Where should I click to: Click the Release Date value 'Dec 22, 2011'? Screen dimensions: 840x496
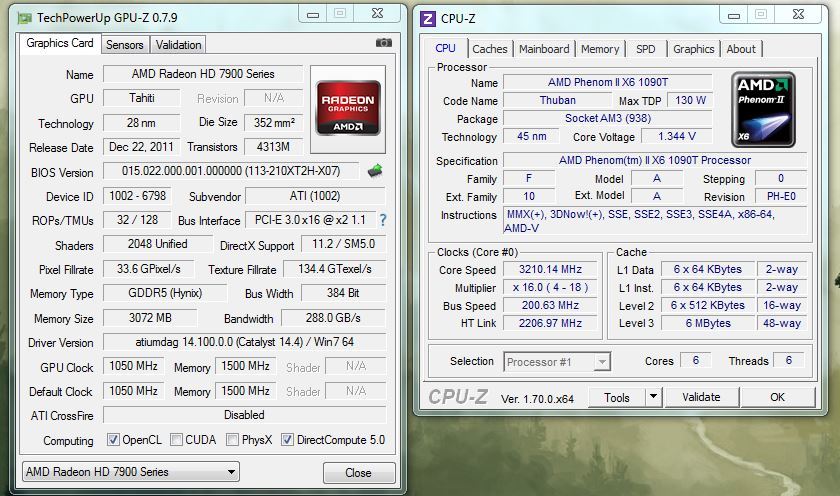(141, 147)
